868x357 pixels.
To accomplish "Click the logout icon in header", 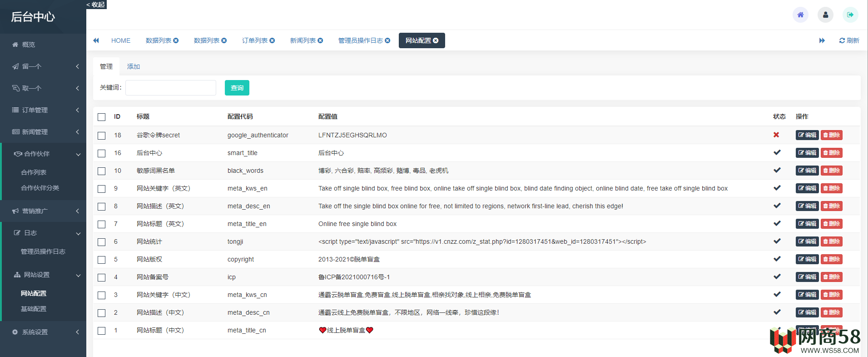I will tap(850, 15).
